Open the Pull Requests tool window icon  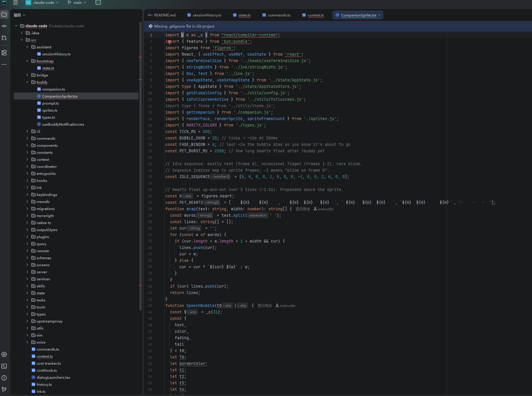(4, 38)
